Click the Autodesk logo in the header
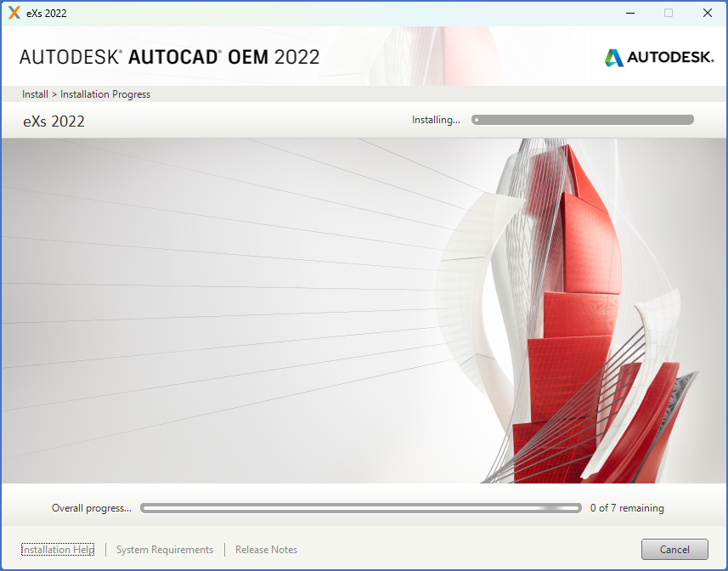The image size is (728, 571). (x=659, y=58)
